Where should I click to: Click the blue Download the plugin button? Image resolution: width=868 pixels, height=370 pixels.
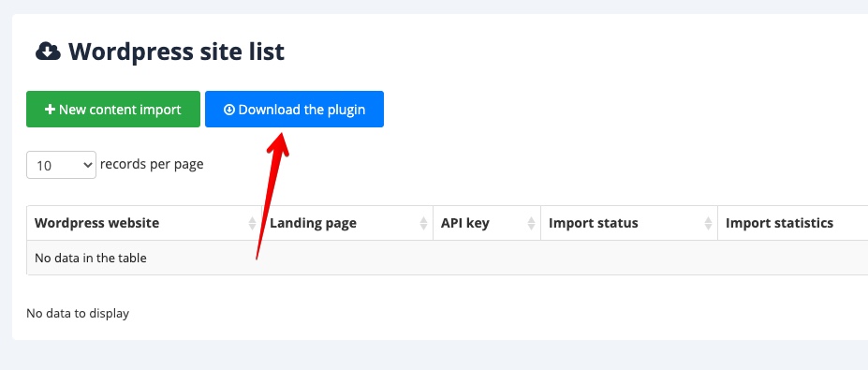tap(295, 109)
